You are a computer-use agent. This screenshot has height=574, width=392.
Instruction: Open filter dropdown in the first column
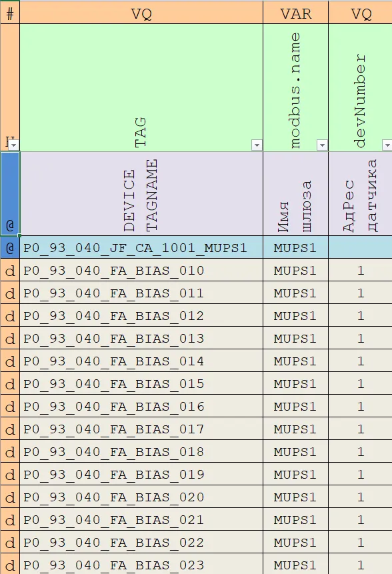(x=13, y=145)
